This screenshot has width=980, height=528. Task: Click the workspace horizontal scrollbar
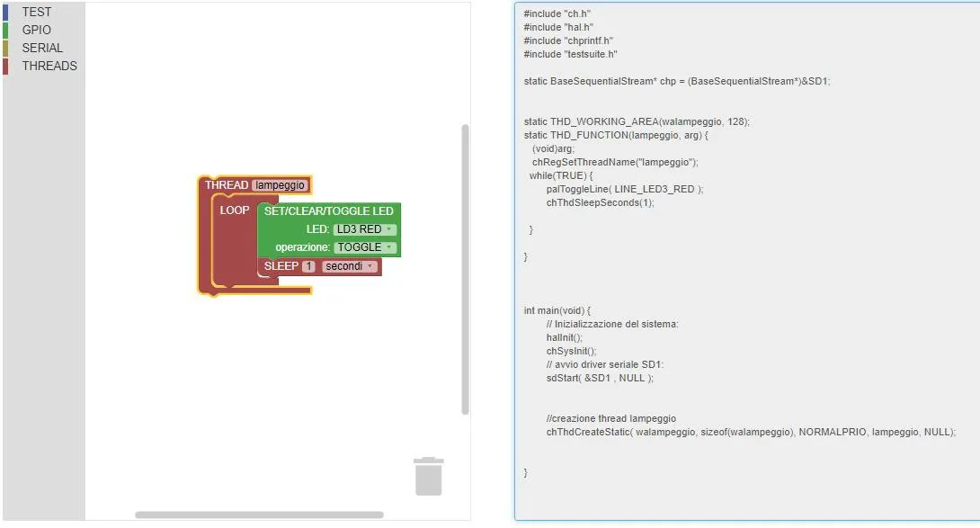coord(259,515)
